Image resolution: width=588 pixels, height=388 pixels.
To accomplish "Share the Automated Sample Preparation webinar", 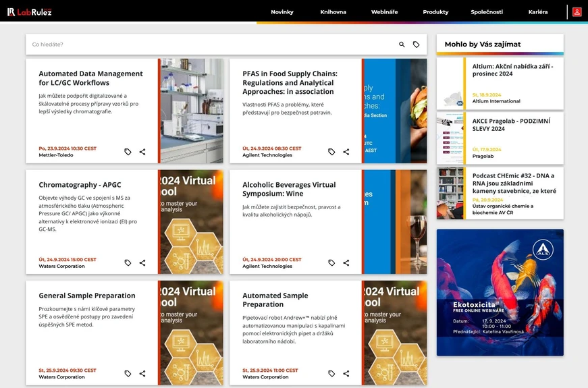I will [346, 373].
